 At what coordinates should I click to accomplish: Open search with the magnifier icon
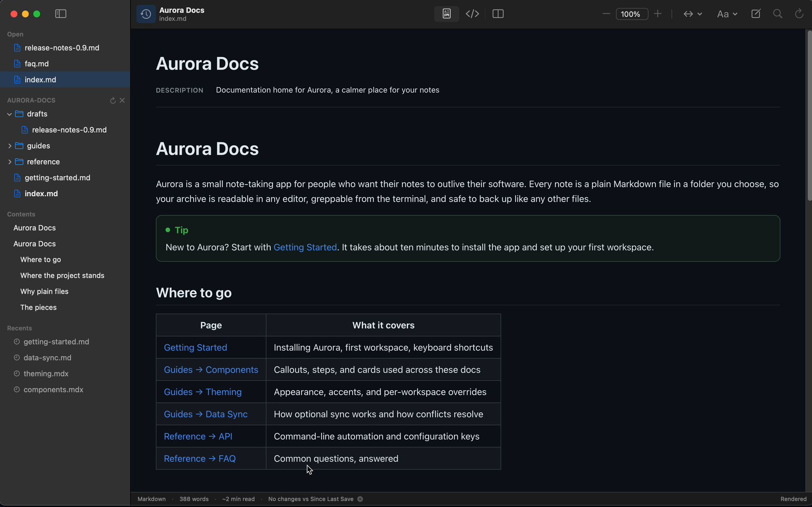click(778, 14)
